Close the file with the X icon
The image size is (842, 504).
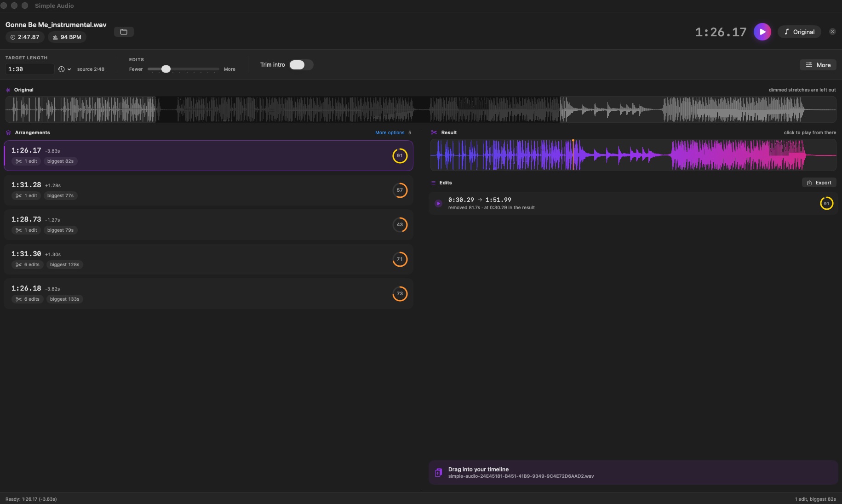click(832, 32)
